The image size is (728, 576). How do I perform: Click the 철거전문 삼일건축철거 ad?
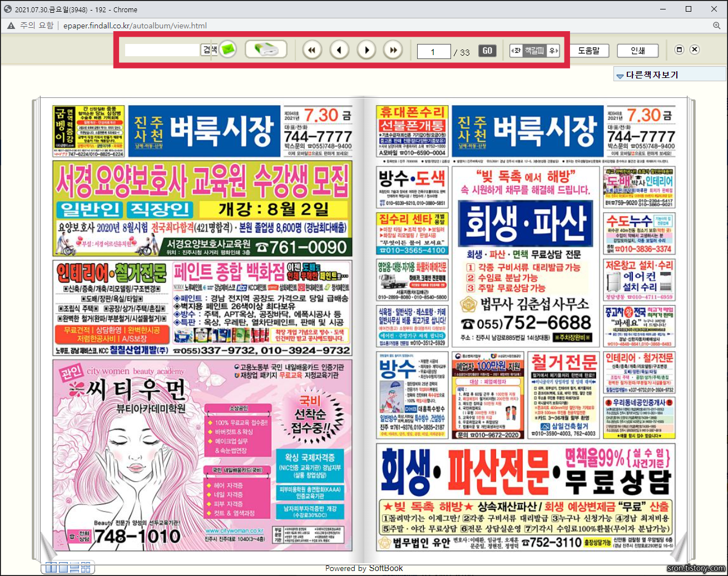tap(563, 395)
